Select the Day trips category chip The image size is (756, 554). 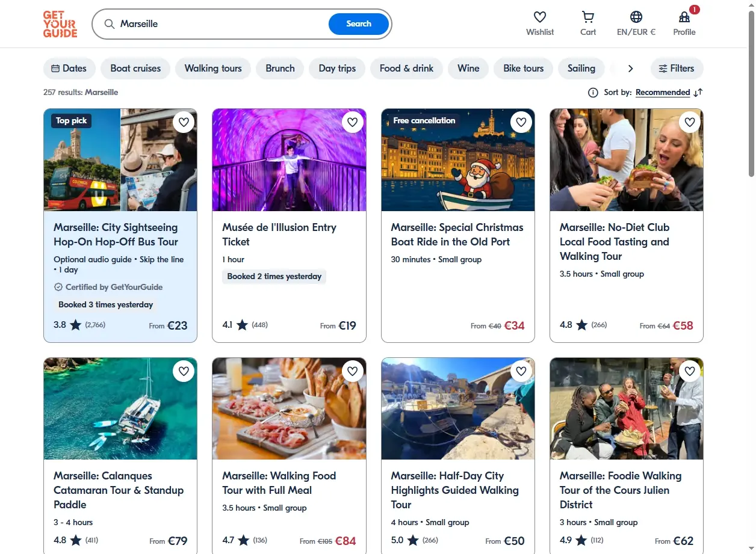pos(337,69)
